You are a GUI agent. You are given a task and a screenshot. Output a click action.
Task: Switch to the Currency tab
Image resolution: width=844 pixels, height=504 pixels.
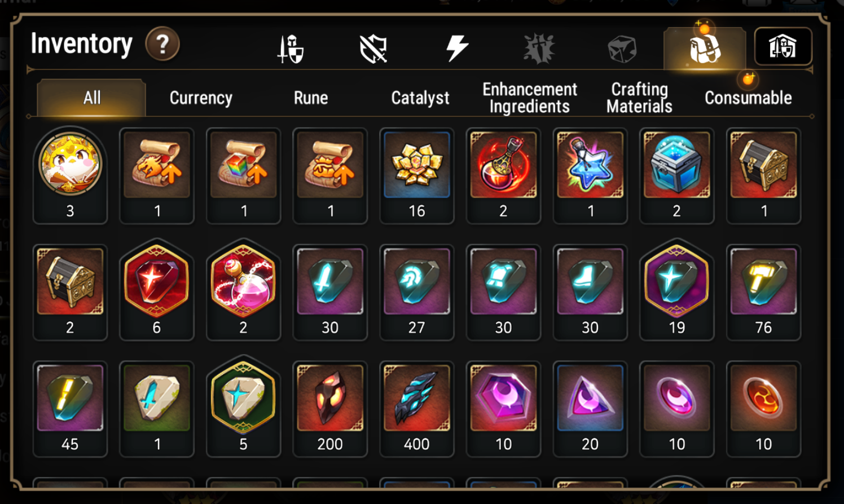[201, 98]
